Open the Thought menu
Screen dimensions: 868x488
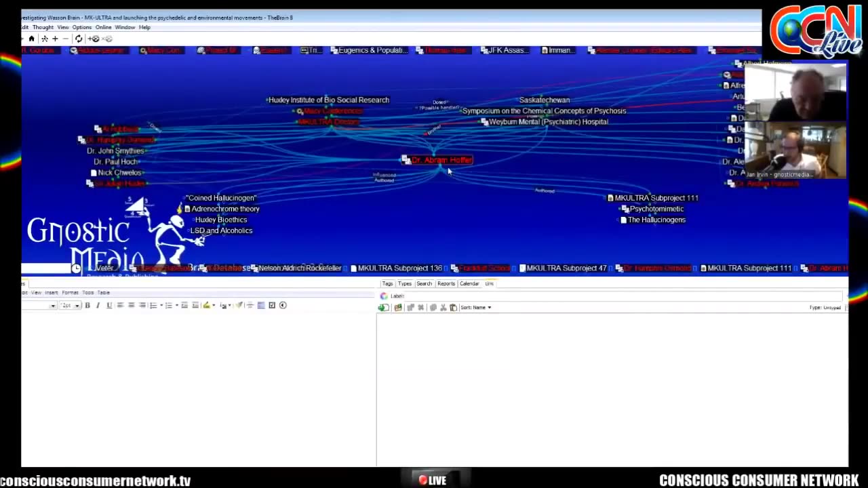tap(43, 27)
